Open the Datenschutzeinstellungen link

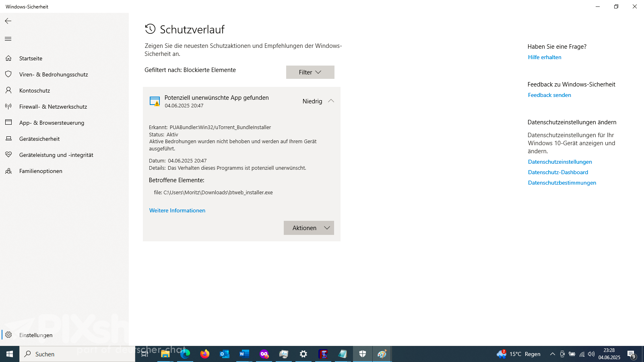tap(560, 162)
